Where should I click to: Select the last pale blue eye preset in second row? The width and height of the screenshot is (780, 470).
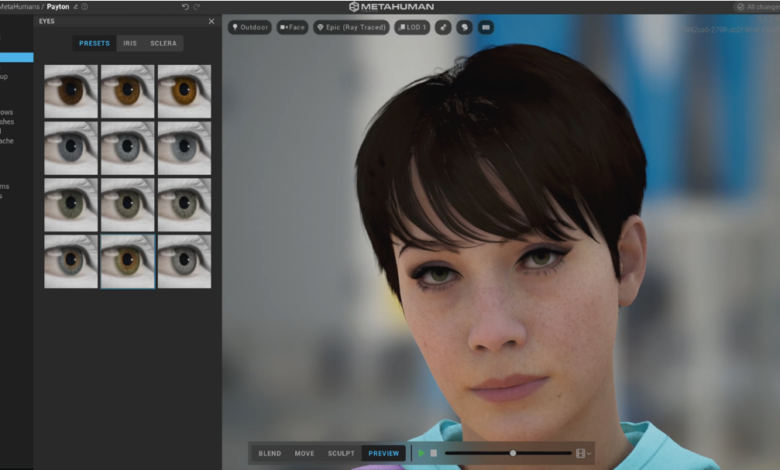[x=185, y=148]
